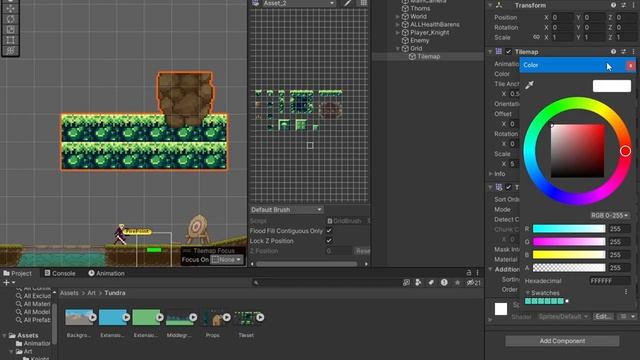The height and width of the screenshot is (360, 640).
Task: Click the material Edit button
Action: click(603, 317)
